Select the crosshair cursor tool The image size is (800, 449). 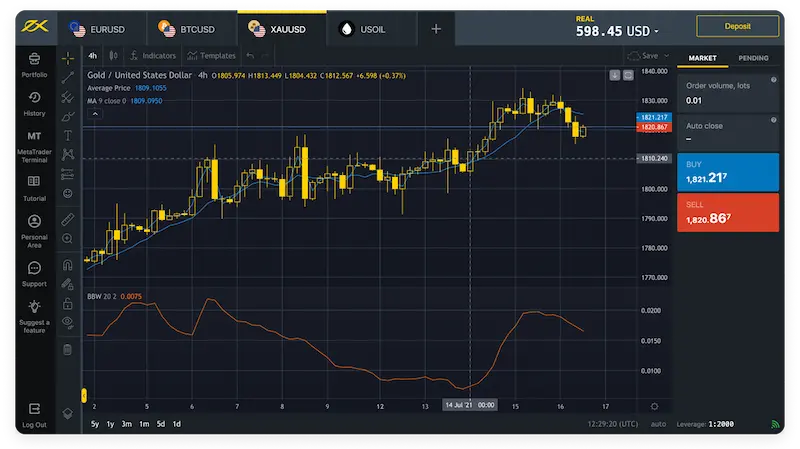68,57
